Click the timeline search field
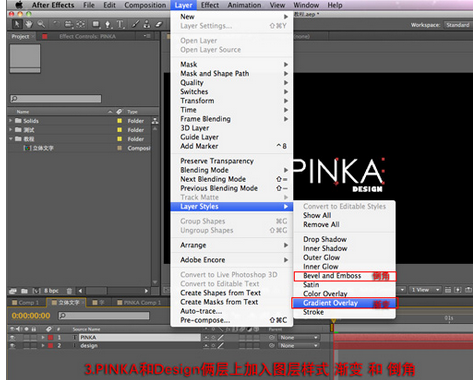The width and height of the screenshot is (473, 380). [x=104, y=316]
